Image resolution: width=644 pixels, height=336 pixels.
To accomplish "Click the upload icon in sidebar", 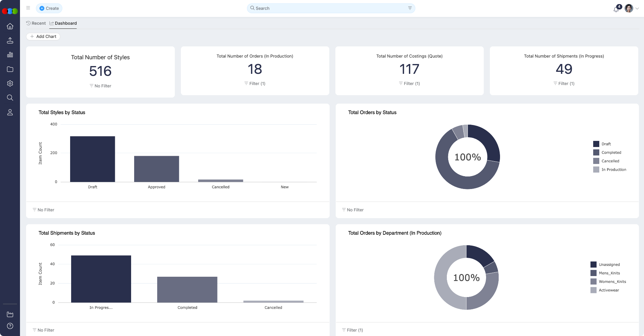I will coord(10,41).
